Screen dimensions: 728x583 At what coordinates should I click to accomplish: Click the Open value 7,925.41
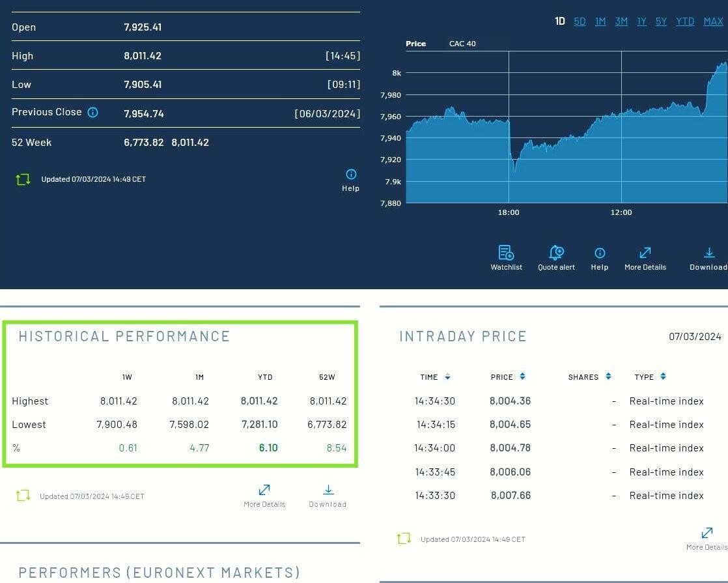[143, 27]
